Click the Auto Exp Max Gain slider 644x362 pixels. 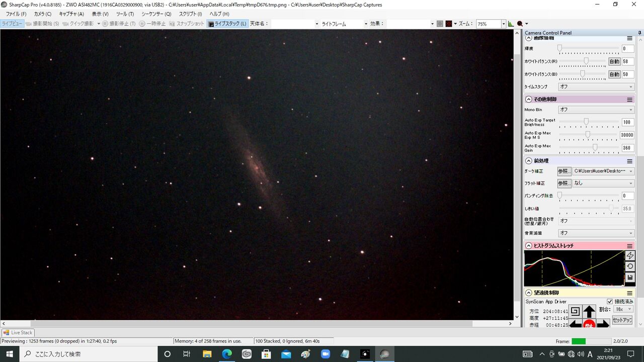(x=589, y=148)
